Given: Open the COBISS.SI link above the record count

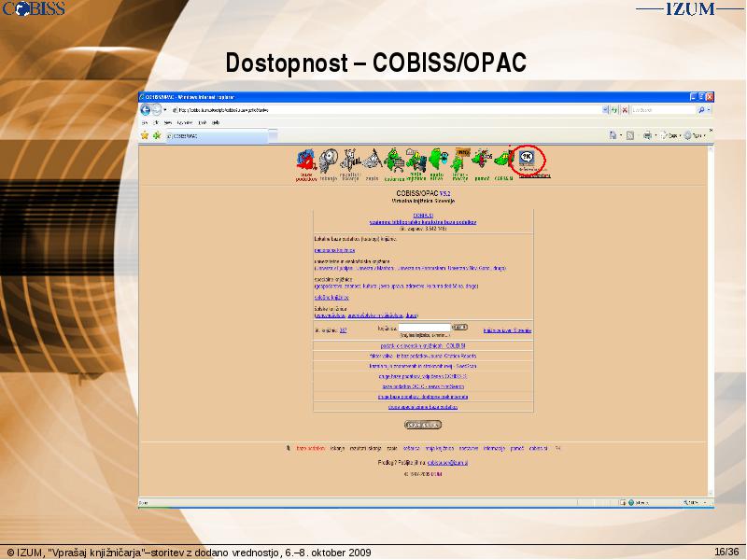Looking at the screenshot, I should (423, 216).
